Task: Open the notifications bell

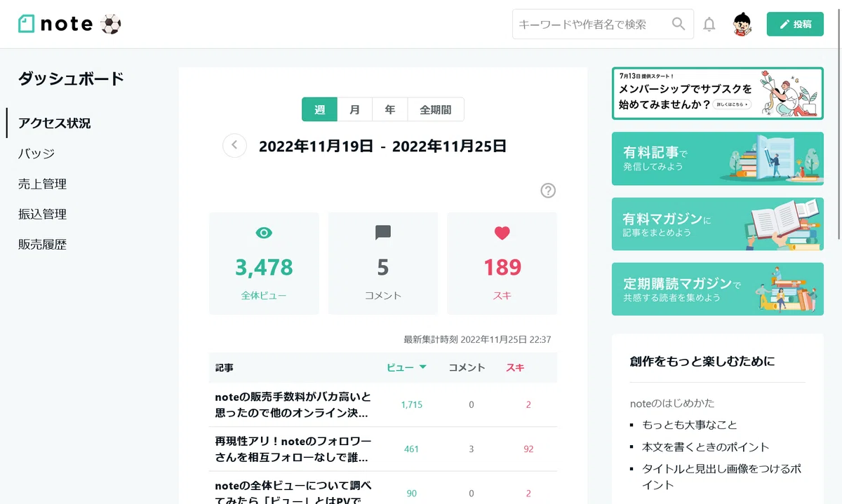Action: pos(709,25)
